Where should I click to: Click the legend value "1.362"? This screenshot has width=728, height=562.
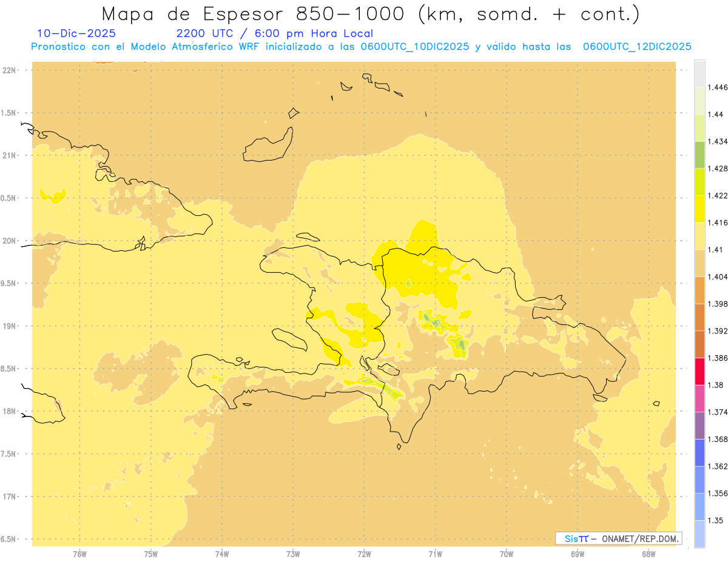coord(719,466)
